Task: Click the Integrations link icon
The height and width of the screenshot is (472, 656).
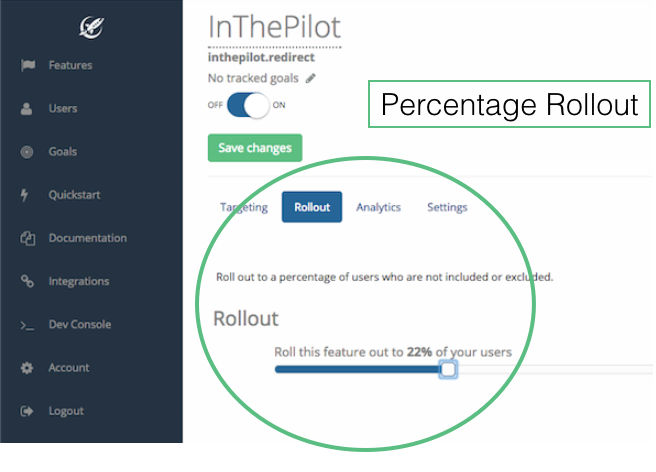Action: pyautogui.click(x=27, y=282)
